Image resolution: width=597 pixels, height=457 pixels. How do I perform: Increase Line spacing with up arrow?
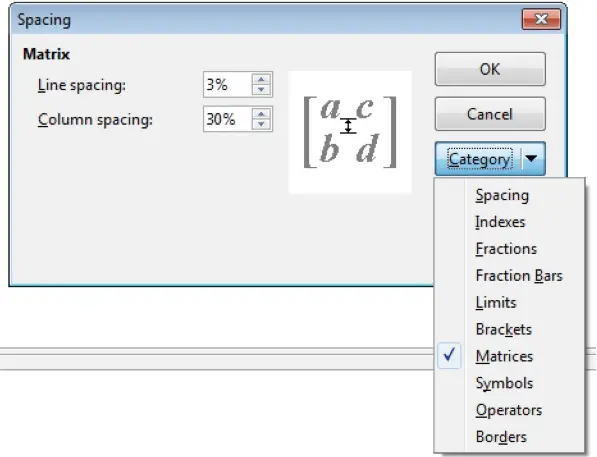click(261, 79)
